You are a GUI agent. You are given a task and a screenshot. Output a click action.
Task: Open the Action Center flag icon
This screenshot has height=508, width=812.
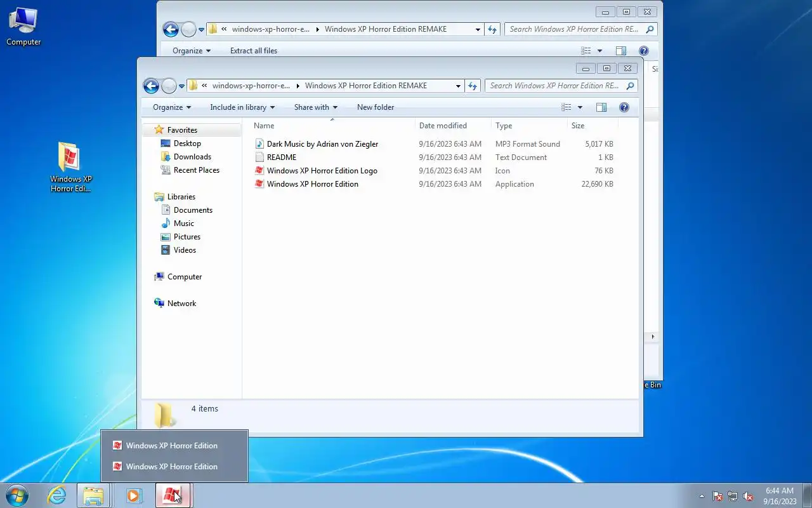717,496
